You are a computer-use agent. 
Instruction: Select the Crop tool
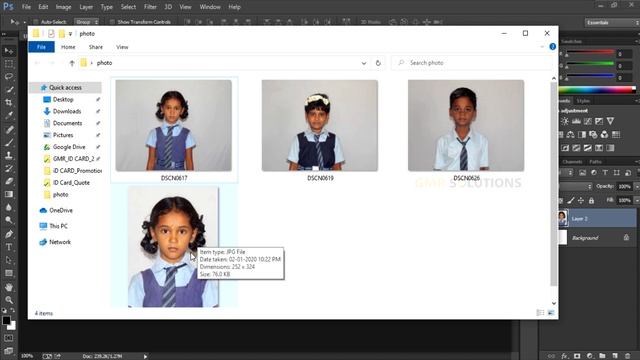9,102
